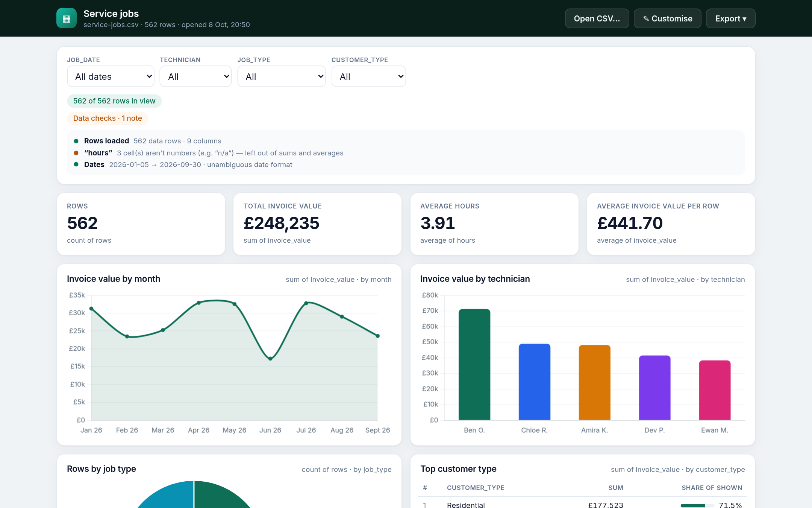Open the CUSTOMER_TYPE filter dropdown
This screenshot has height=508, width=812.
[x=368, y=76]
